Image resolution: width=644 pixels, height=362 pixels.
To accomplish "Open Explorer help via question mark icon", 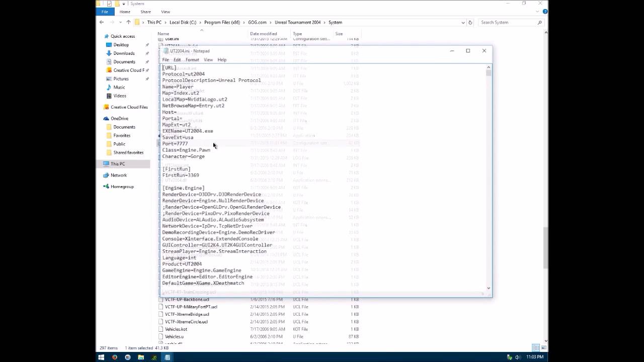I will point(545,12).
